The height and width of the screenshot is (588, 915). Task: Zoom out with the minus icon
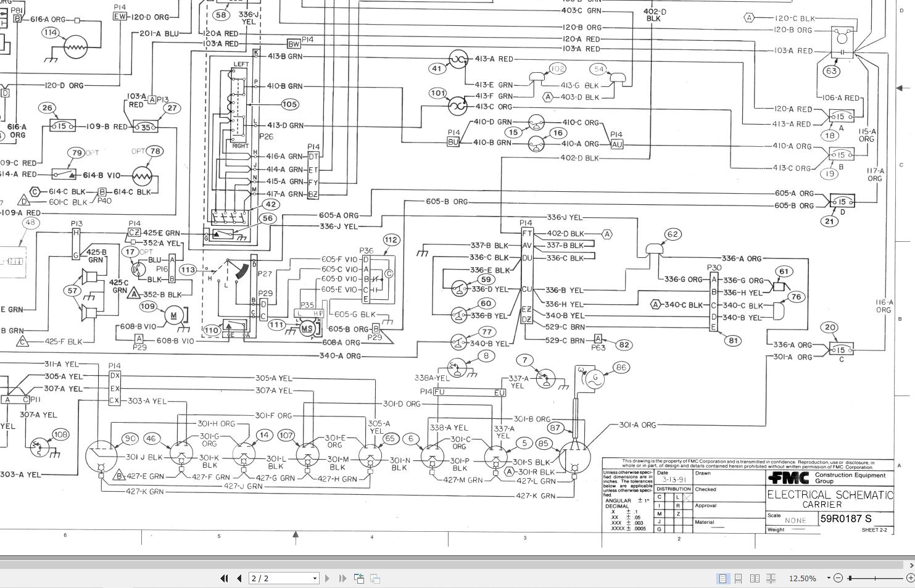[x=838, y=578]
